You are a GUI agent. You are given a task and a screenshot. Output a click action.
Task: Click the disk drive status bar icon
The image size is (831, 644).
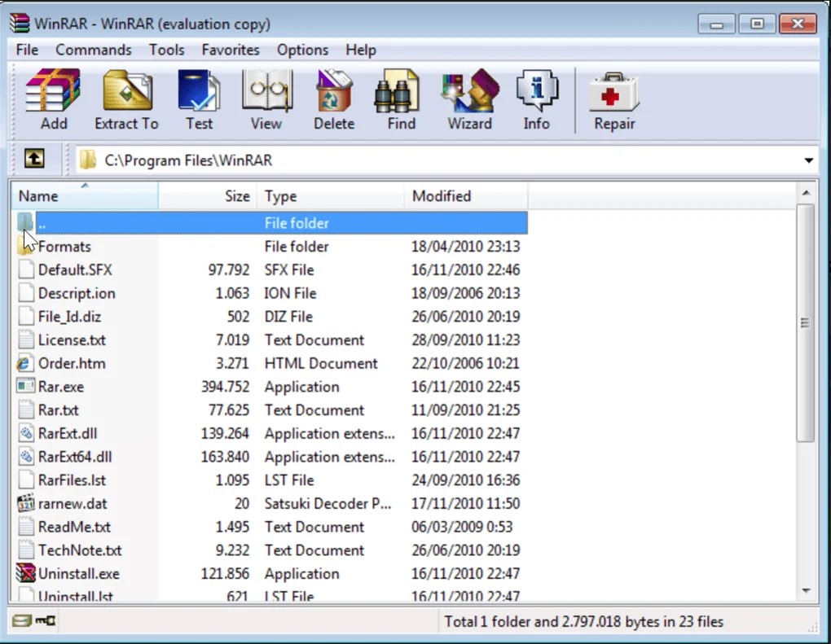tap(22, 620)
